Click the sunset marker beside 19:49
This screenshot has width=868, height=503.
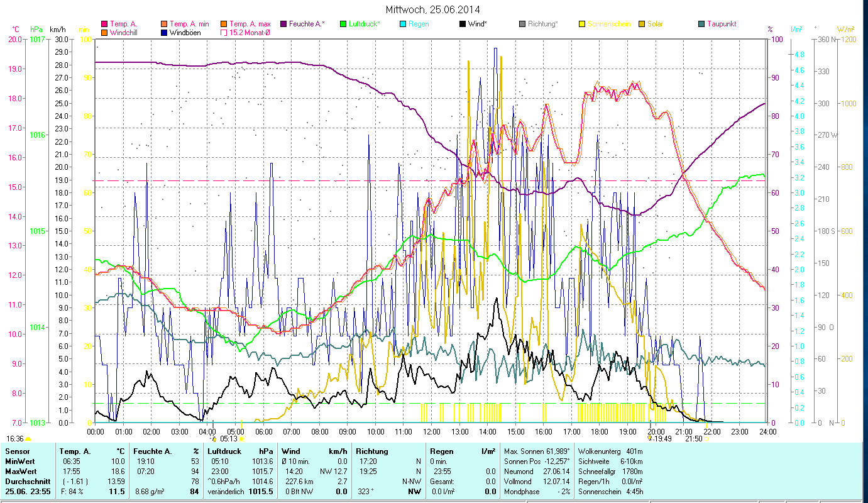click(x=651, y=438)
